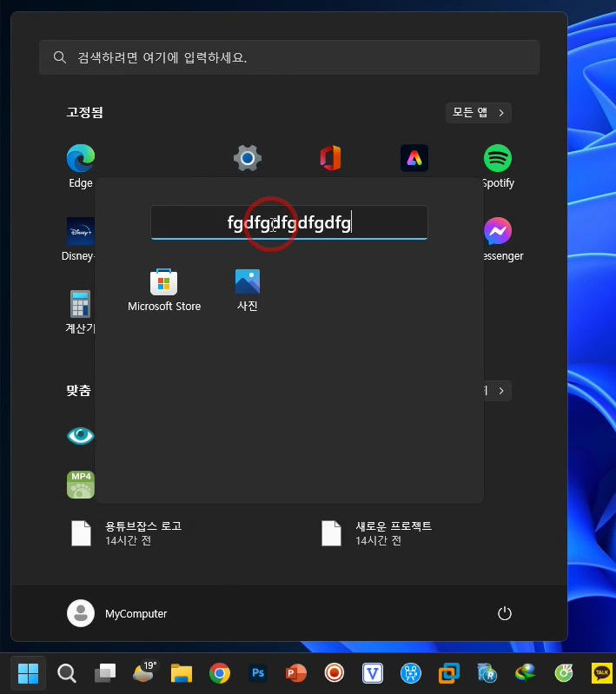The width and height of the screenshot is (616, 694).
Task: Open the green circular taskbar app icon
Action: tap(564, 673)
